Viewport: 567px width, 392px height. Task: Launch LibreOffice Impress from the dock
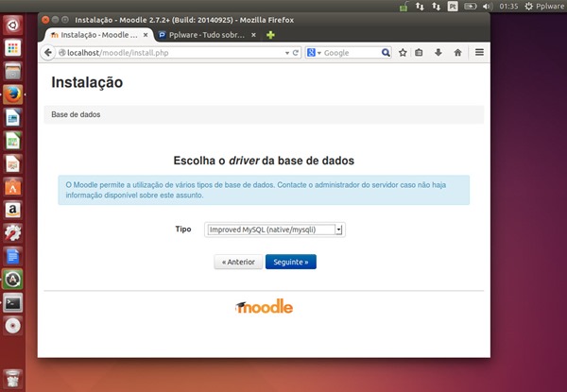coord(12,164)
